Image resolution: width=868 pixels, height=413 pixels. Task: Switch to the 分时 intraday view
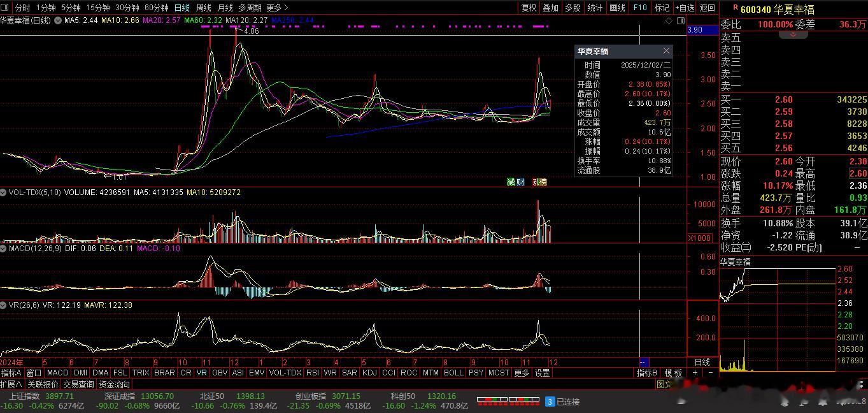click(x=22, y=8)
